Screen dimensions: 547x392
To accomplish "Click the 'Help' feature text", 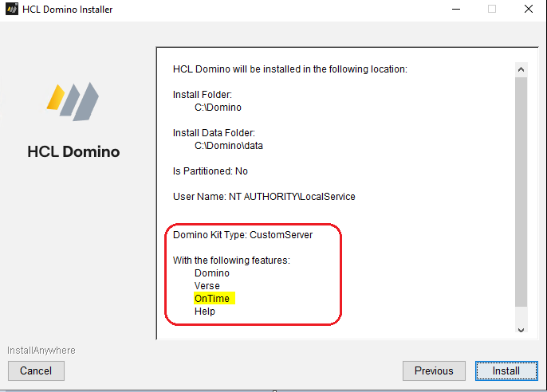I will [205, 312].
